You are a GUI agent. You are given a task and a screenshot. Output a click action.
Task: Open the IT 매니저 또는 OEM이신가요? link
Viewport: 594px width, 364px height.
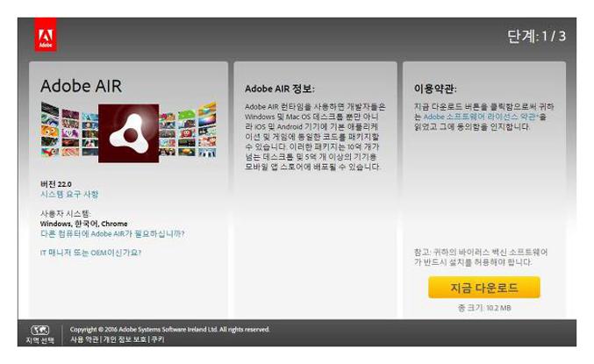90,253
